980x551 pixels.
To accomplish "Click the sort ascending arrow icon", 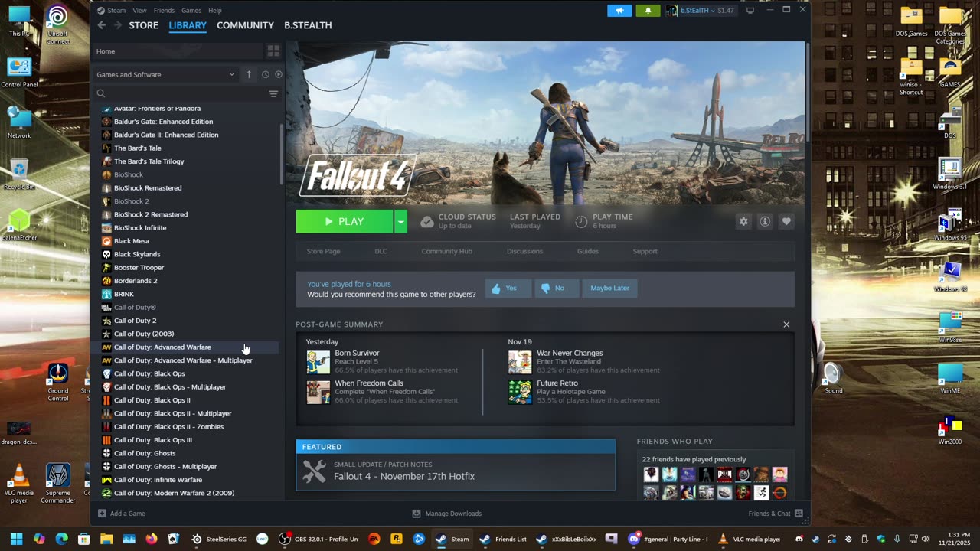I will pos(249,74).
